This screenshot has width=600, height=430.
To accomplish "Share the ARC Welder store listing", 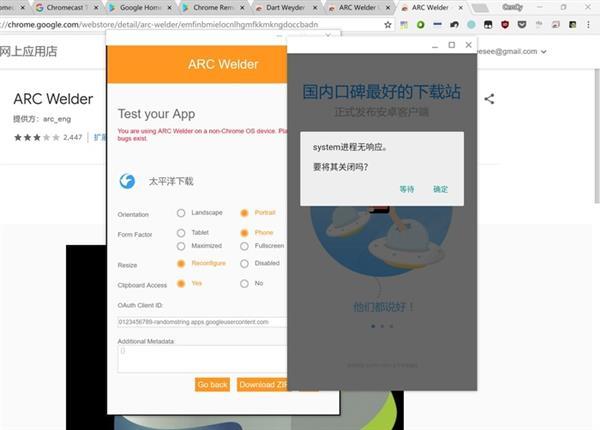I will pyautogui.click(x=489, y=99).
